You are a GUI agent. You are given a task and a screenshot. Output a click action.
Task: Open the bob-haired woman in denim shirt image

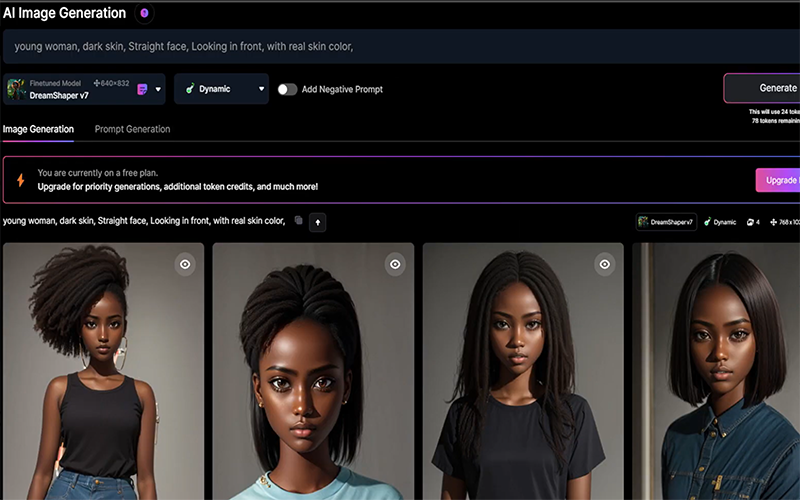point(716,371)
